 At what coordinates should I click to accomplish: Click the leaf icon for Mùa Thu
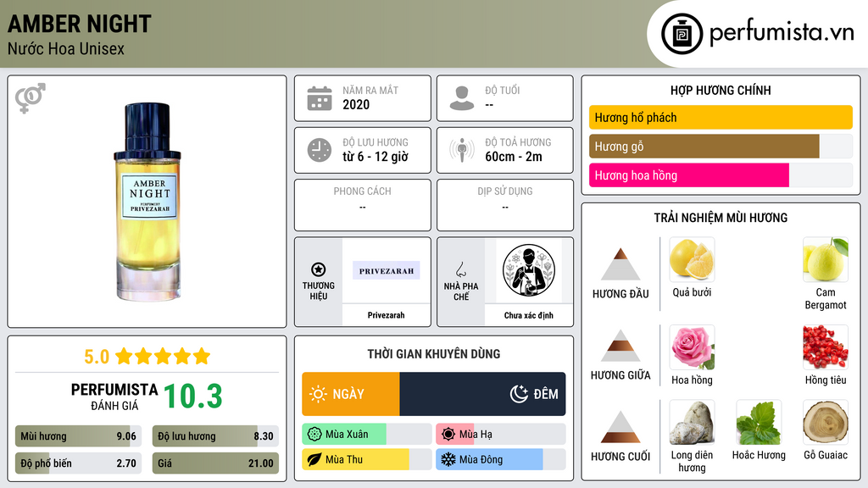(314, 459)
